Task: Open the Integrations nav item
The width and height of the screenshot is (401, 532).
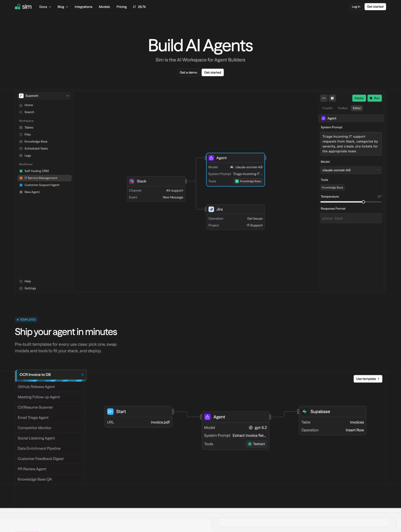Action: [x=84, y=7]
